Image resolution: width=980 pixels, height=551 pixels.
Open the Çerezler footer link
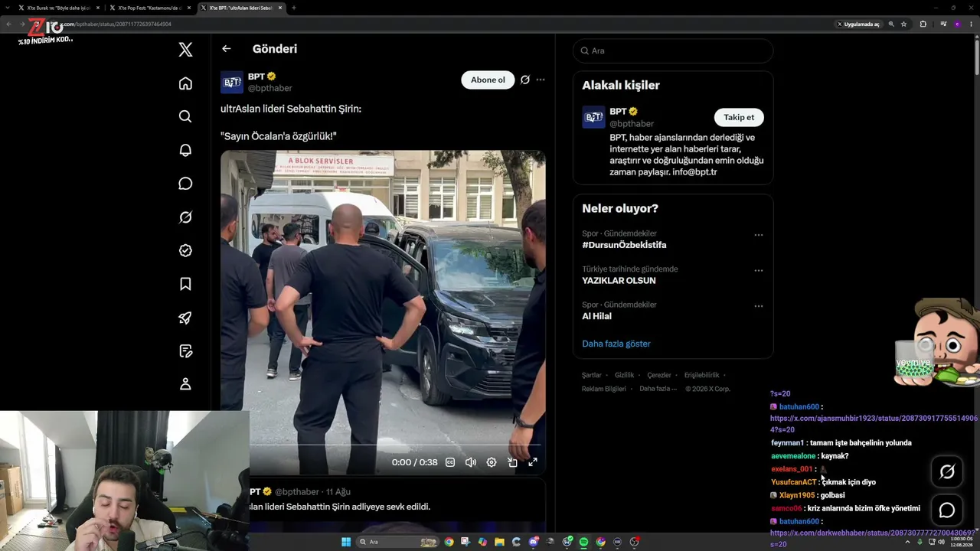(x=659, y=375)
